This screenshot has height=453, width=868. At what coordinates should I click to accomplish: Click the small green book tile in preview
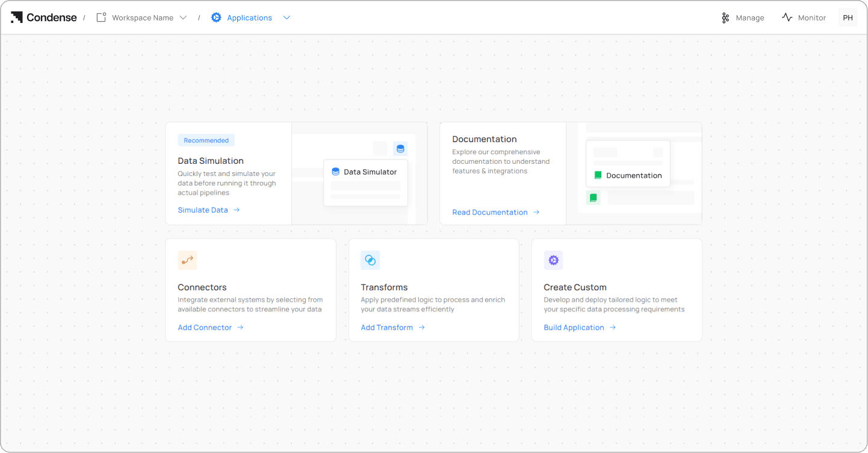point(594,198)
